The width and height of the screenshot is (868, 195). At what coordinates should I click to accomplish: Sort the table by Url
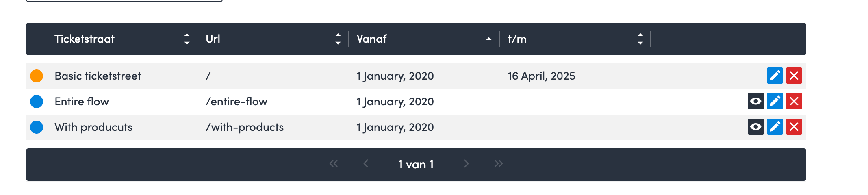click(338, 39)
